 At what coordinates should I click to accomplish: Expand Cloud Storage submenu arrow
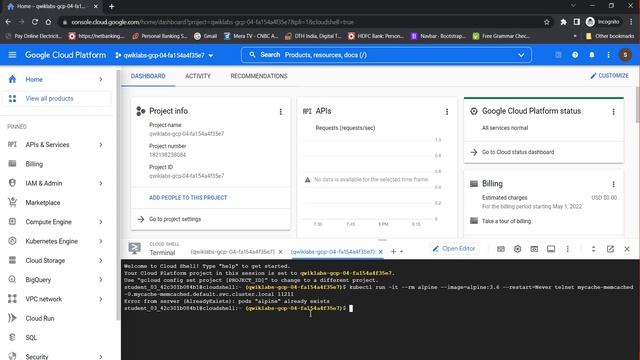point(100,260)
